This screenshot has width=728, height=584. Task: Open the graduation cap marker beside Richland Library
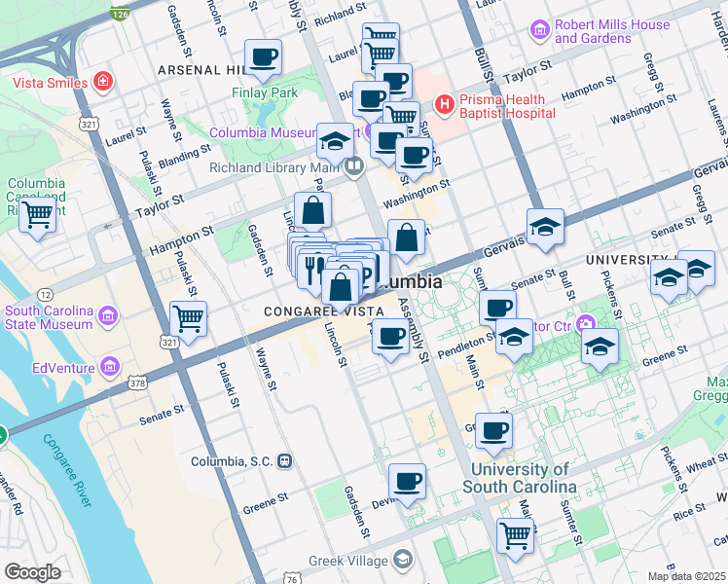335,141
